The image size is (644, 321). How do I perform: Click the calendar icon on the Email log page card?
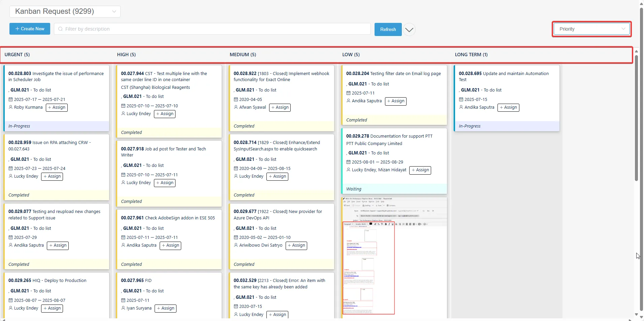point(349,93)
